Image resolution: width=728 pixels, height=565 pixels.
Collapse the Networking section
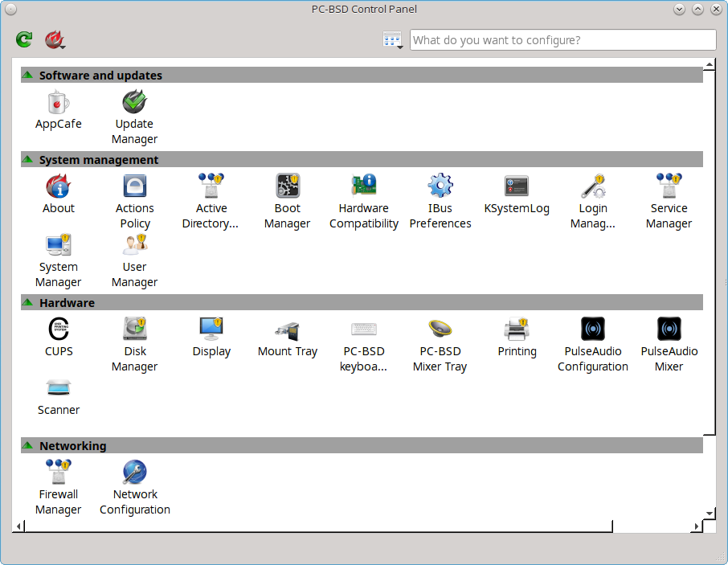click(x=27, y=445)
